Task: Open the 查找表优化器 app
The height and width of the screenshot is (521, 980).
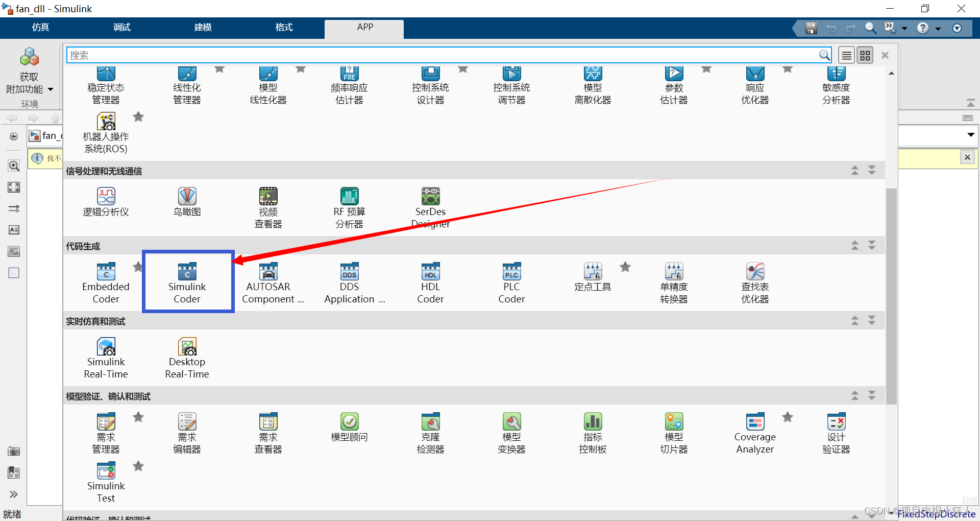Action: [x=755, y=282]
